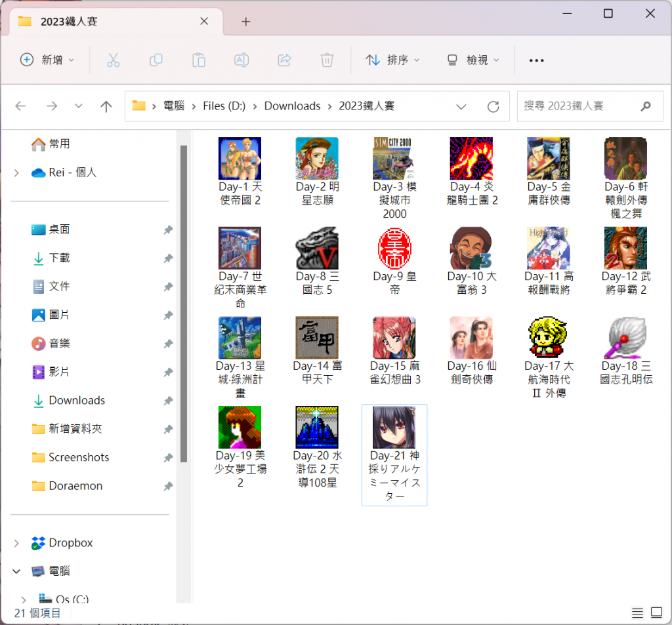Image resolution: width=672 pixels, height=625 pixels.
Task: Switch to details list view icon
Action: (x=637, y=613)
